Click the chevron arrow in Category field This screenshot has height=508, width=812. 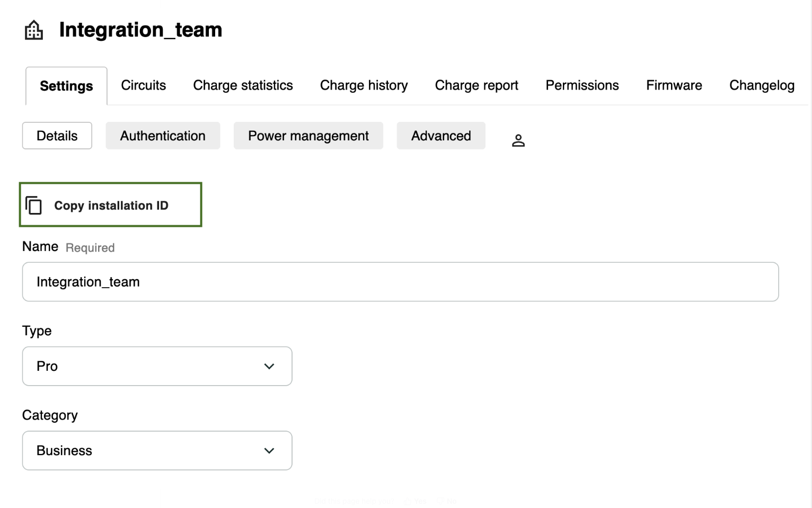[269, 451]
